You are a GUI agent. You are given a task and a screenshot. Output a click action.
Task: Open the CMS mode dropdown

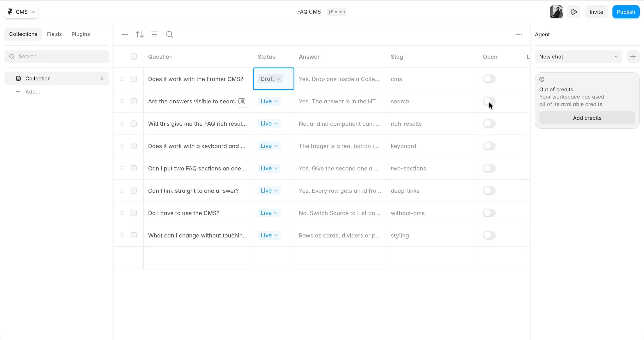(x=21, y=12)
